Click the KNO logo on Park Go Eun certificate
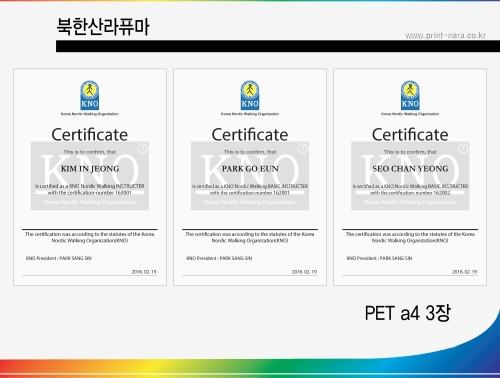The height and width of the screenshot is (378, 500). click(250, 95)
